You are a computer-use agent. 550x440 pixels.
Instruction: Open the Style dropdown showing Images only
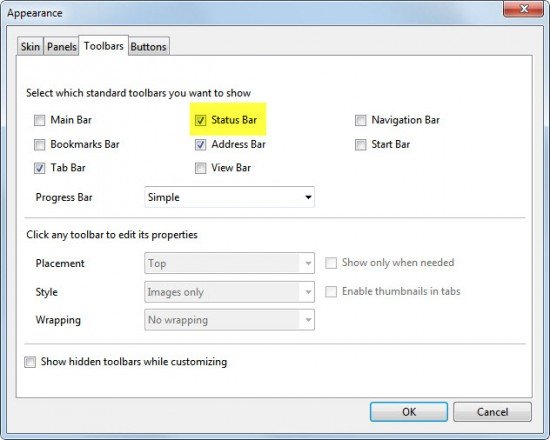[229, 292]
